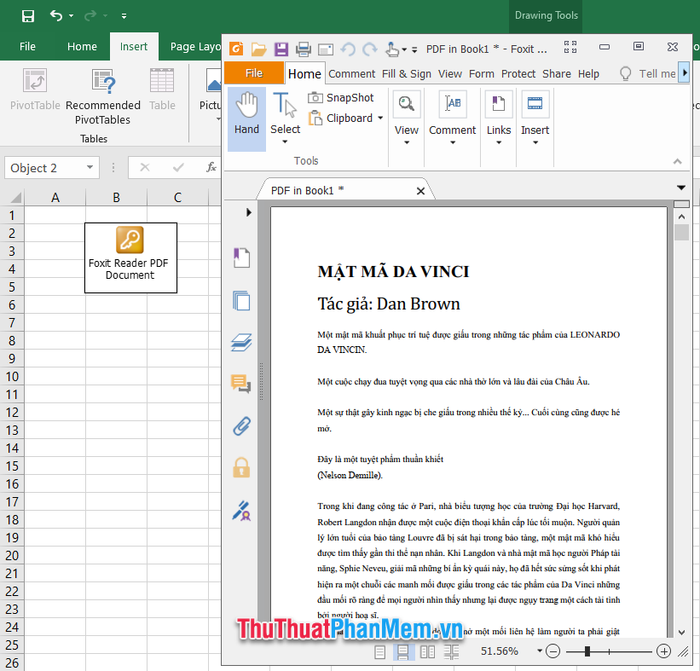This screenshot has height=671, width=700.
Task: Open the Layers panel icon
Action: pyautogui.click(x=241, y=342)
